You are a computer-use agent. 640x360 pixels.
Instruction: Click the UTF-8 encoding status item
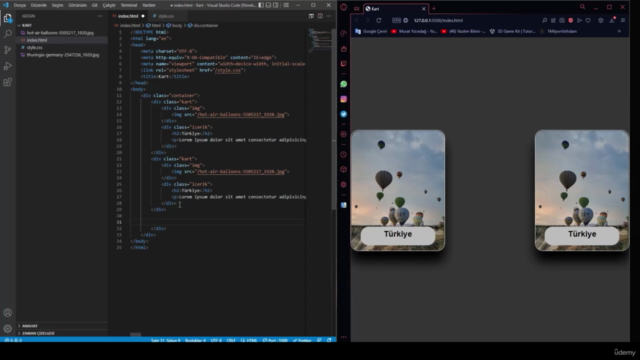pos(216,340)
